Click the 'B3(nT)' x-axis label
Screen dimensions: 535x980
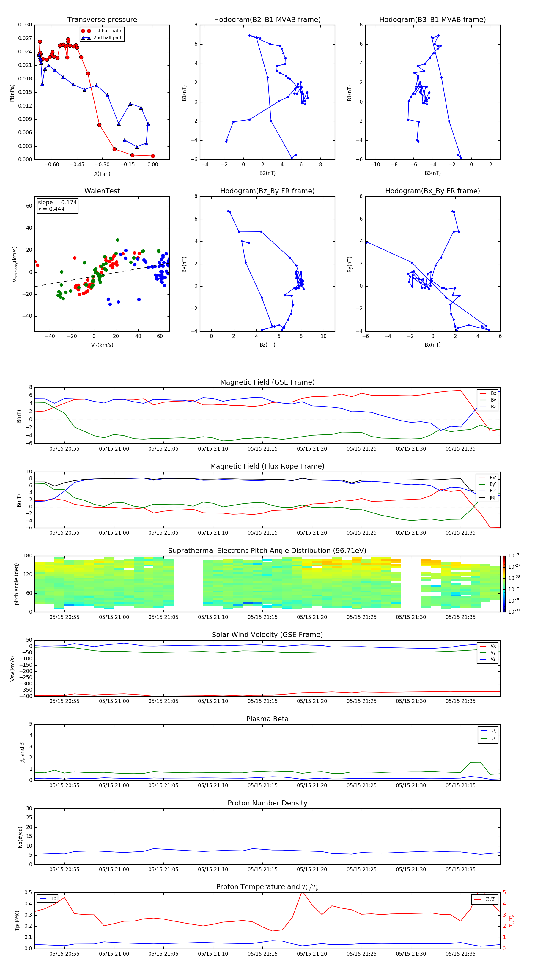click(x=432, y=173)
